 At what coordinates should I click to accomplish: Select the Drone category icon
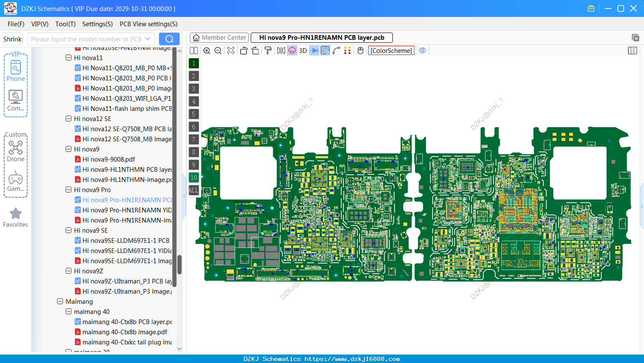click(x=16, y=151)
